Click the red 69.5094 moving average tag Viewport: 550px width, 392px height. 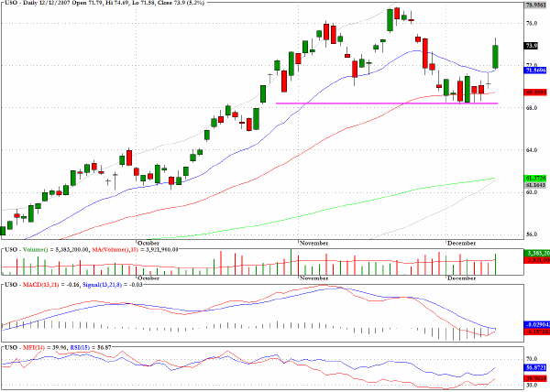click(x=535, y=93)
